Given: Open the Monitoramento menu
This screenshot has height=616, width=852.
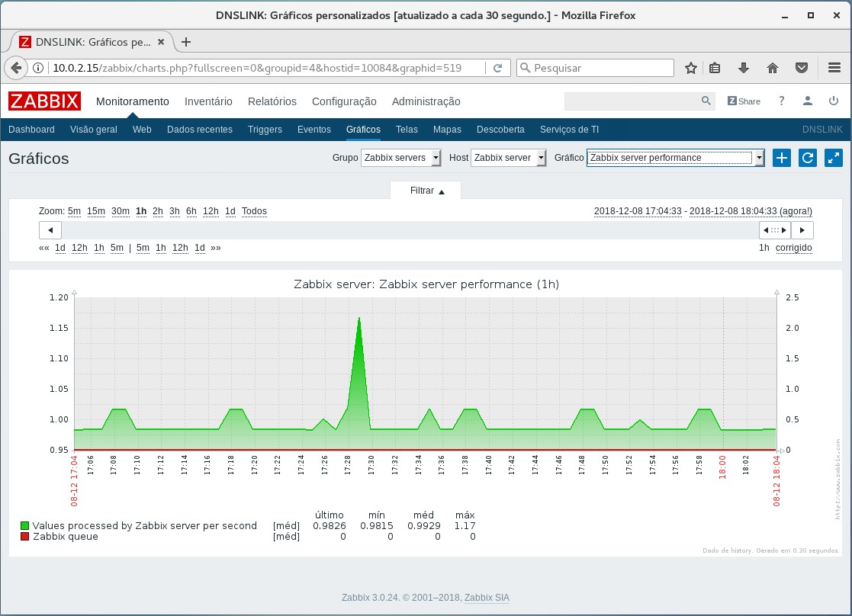Looking at the screenshot, I should pos(133,101).
